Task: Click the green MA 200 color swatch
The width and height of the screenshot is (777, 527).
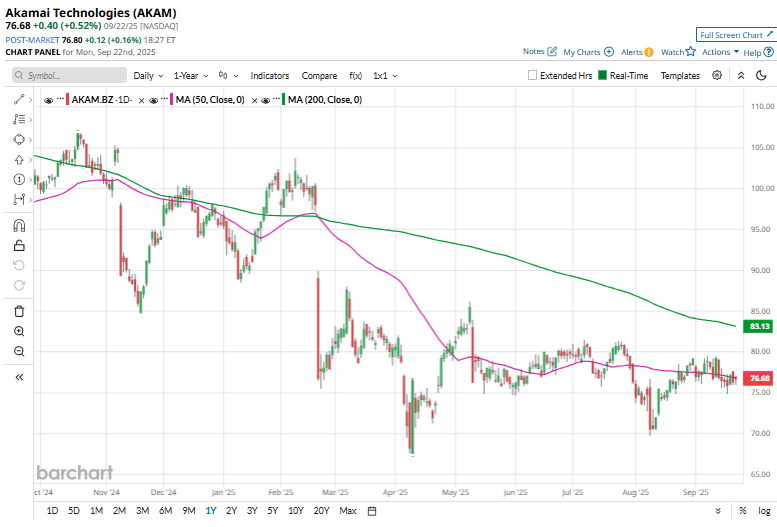Action: [283, 100]
